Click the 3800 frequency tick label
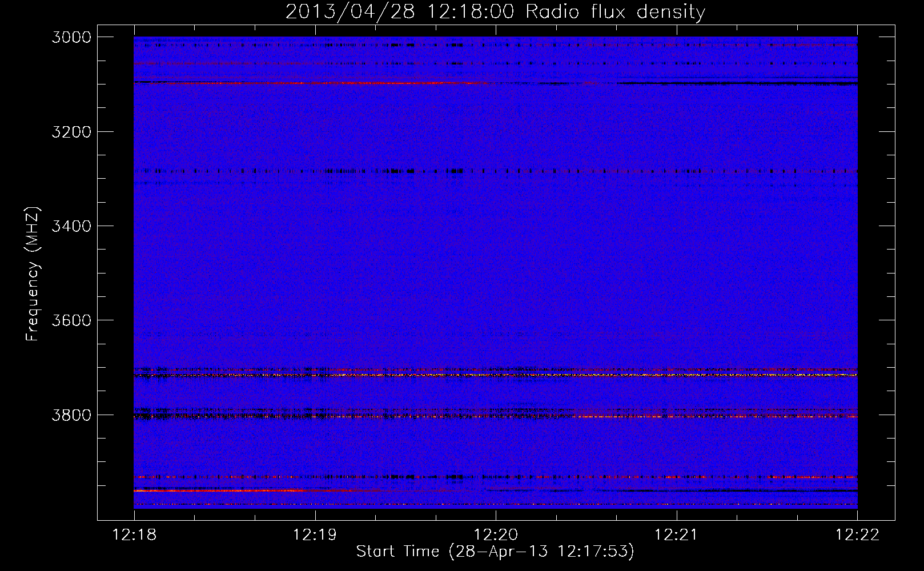This screenshot has width=924, height=571. point(71,415)
